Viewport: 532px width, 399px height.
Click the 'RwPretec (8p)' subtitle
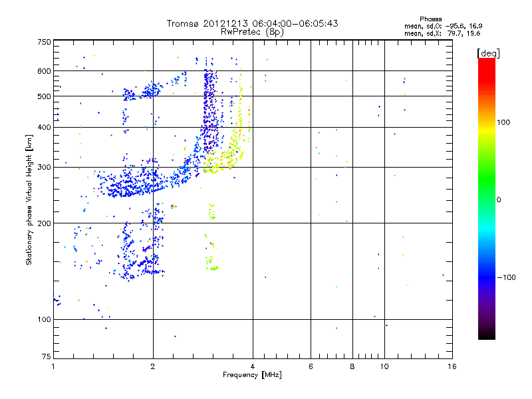(252, 32)
